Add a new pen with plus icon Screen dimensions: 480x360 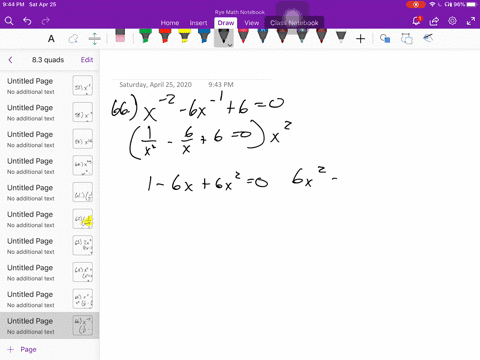pos(360,39)
